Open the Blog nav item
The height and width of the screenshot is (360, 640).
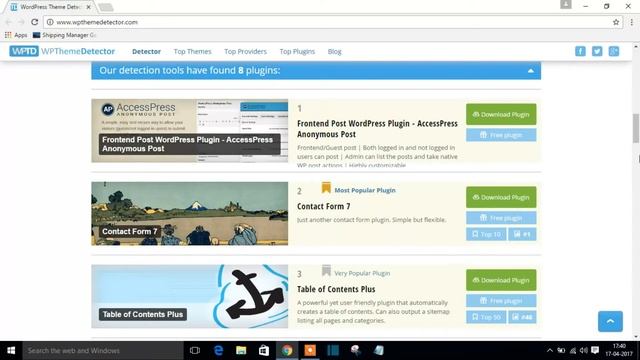coord(334,51)
